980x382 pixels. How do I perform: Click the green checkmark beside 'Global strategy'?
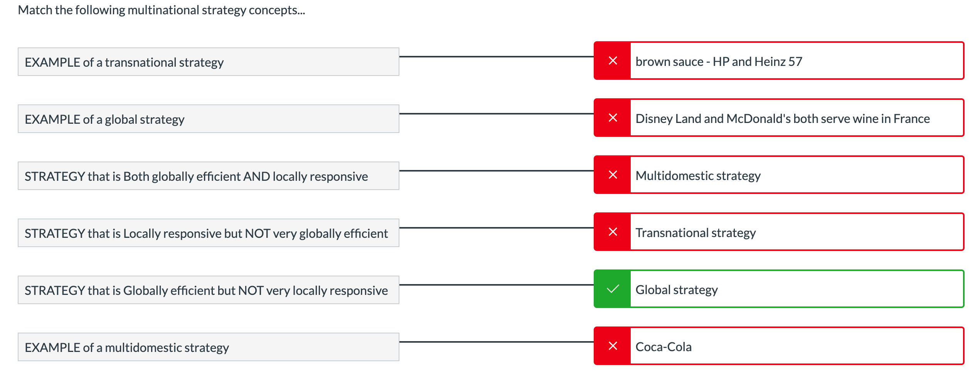(613, 289)
